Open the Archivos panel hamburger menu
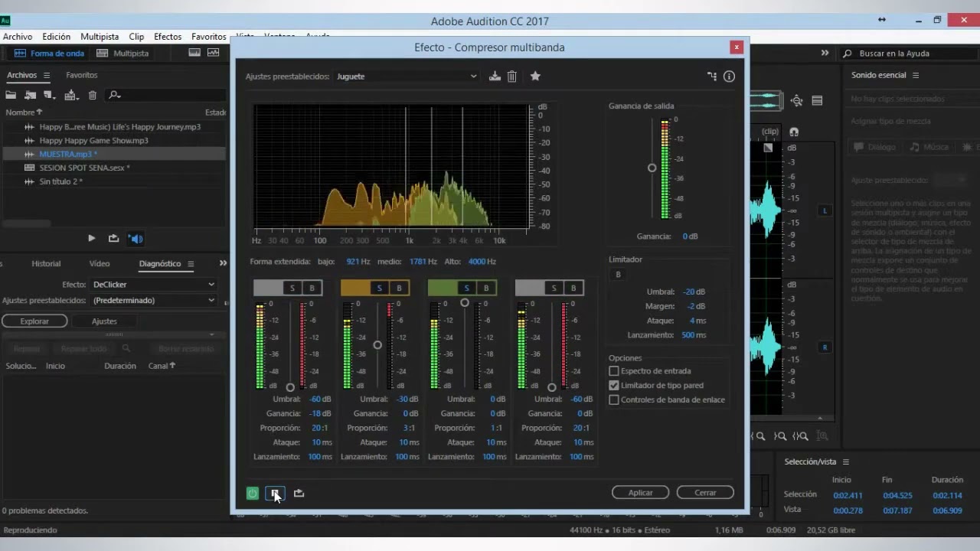Screen dimensions: 980x551 pyautogui.click(x=46, y=75)
